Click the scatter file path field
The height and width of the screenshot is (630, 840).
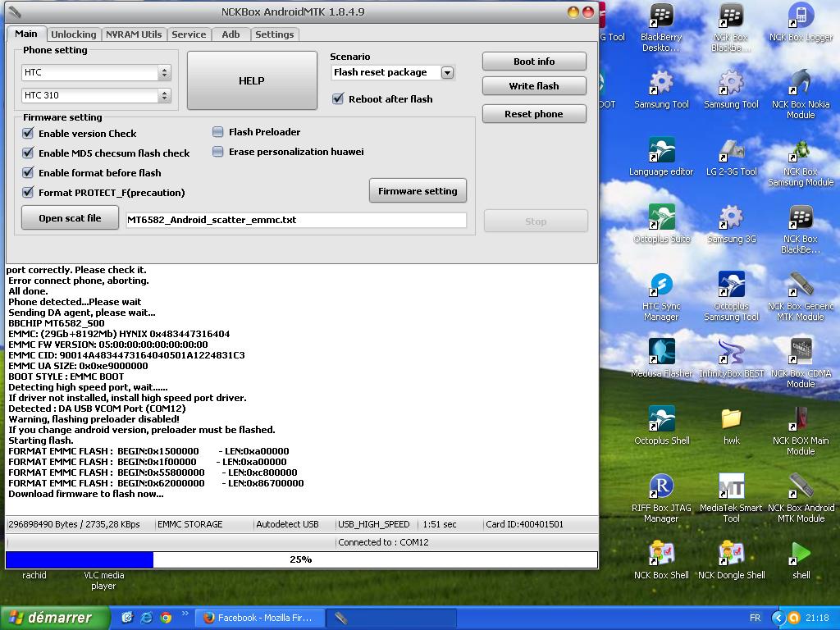tap(296, 220)
